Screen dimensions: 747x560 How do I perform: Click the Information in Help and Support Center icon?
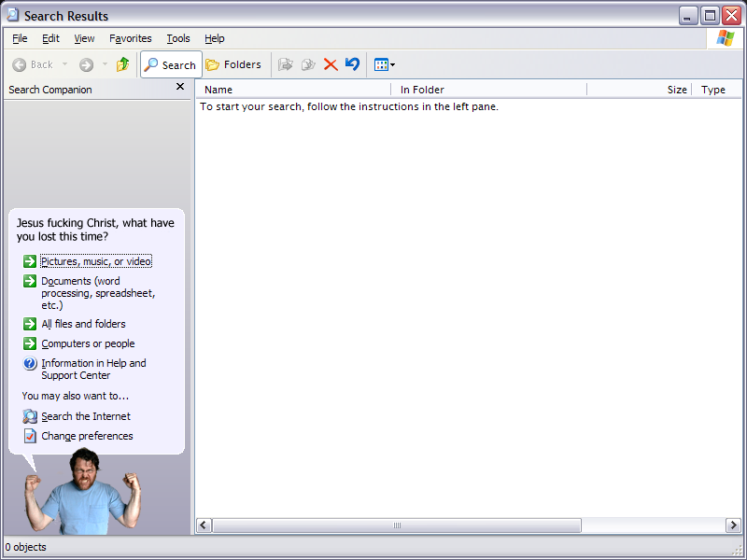pyautogui.click(x=30, y=364)
